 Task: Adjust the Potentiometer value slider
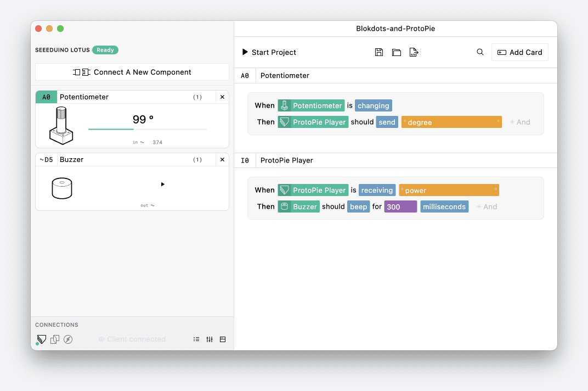pos(148,129)
